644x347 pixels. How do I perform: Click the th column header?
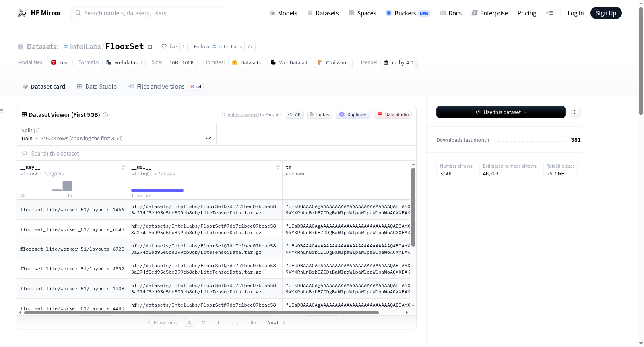pos(289,167)
